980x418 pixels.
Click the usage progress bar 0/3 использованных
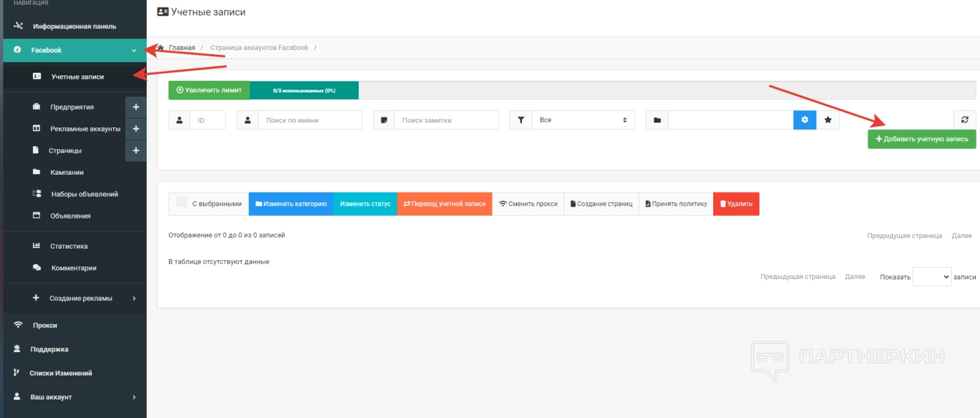click(x=304, y=90)
